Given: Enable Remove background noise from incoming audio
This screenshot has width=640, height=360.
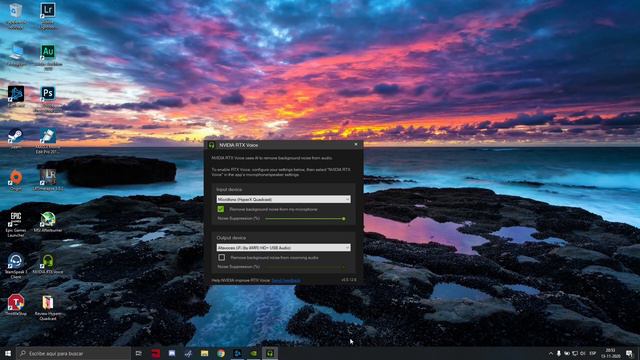Looking at the screenshot, I should [x=222, y=258].
